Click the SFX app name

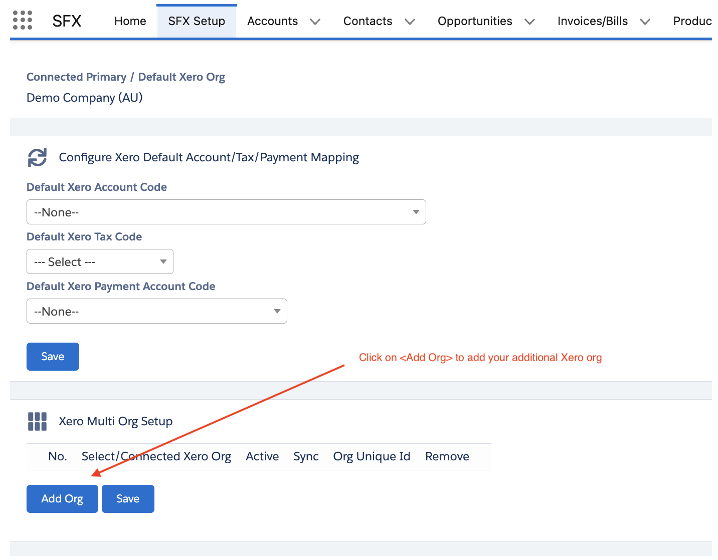point(67,21)
